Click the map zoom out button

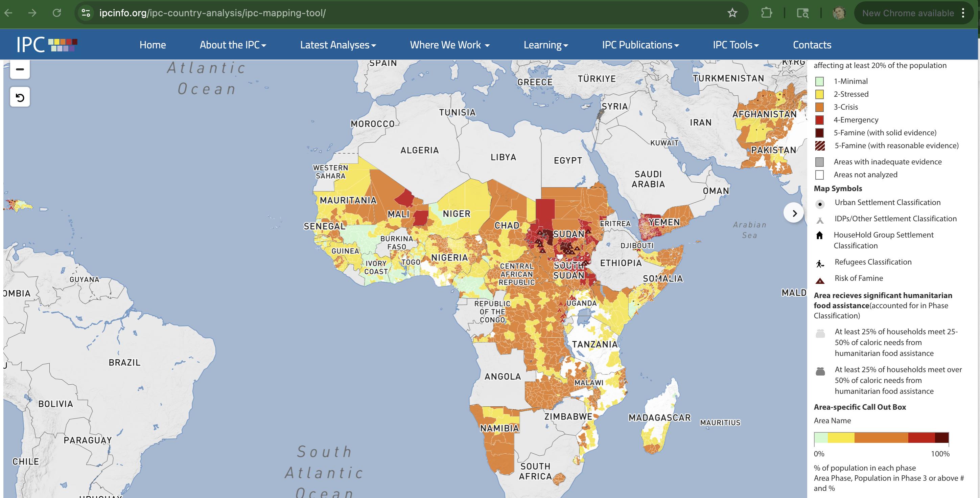20,69
